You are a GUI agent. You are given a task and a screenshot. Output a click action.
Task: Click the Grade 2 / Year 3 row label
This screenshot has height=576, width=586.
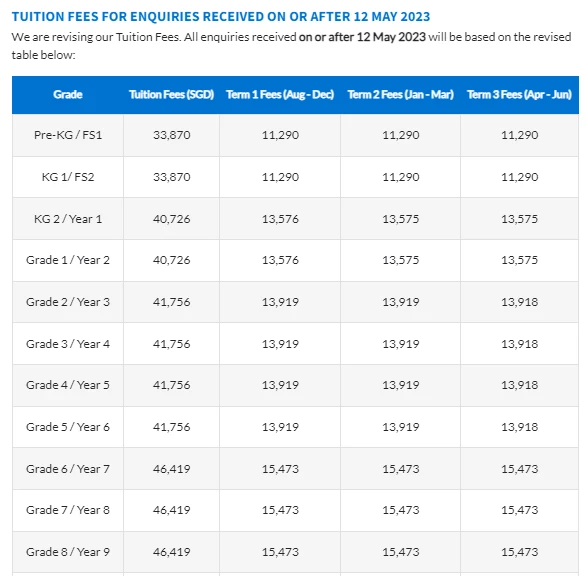[x=68, y=302]
